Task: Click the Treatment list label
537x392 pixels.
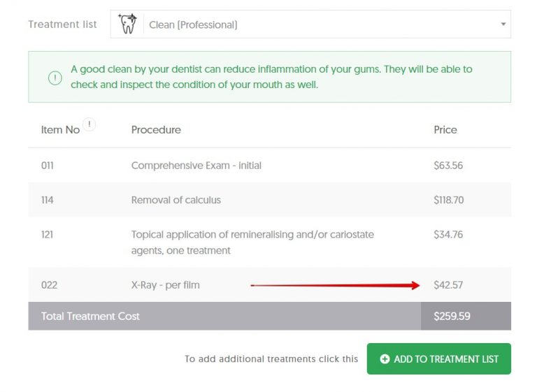Action: tap(63, 24)
